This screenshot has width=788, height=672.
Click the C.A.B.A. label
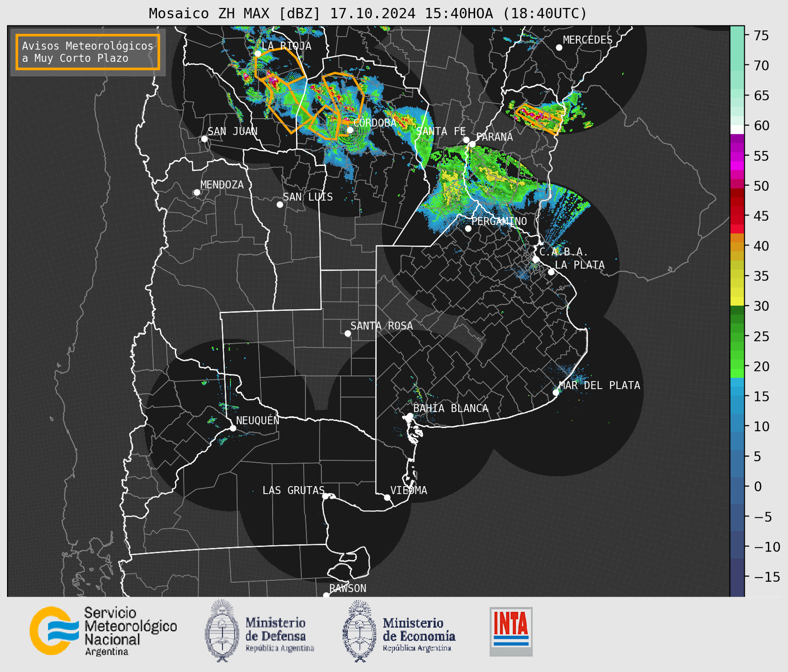(x=564, y=252)
